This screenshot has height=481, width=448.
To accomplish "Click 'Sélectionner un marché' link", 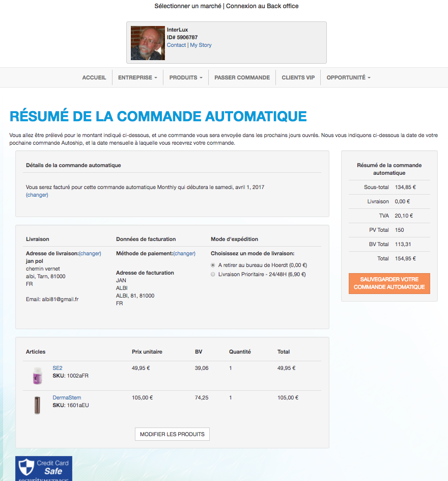I will pos(188,6).
